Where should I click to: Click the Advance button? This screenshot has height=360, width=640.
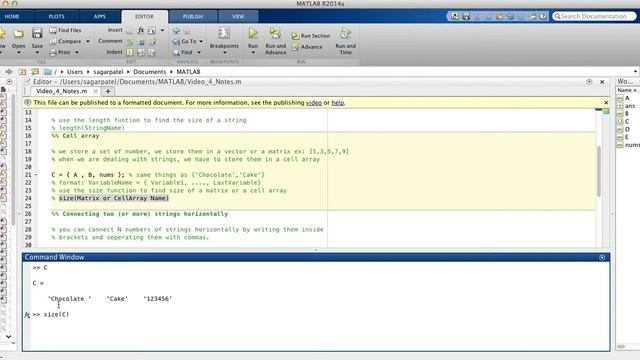[x=307, y=47]
